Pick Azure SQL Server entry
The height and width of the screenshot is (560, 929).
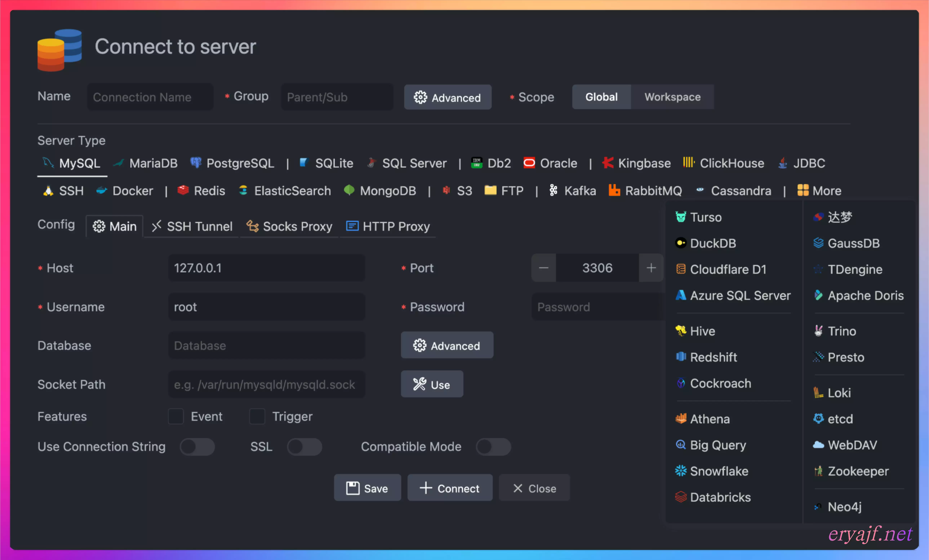click(733, 295)
